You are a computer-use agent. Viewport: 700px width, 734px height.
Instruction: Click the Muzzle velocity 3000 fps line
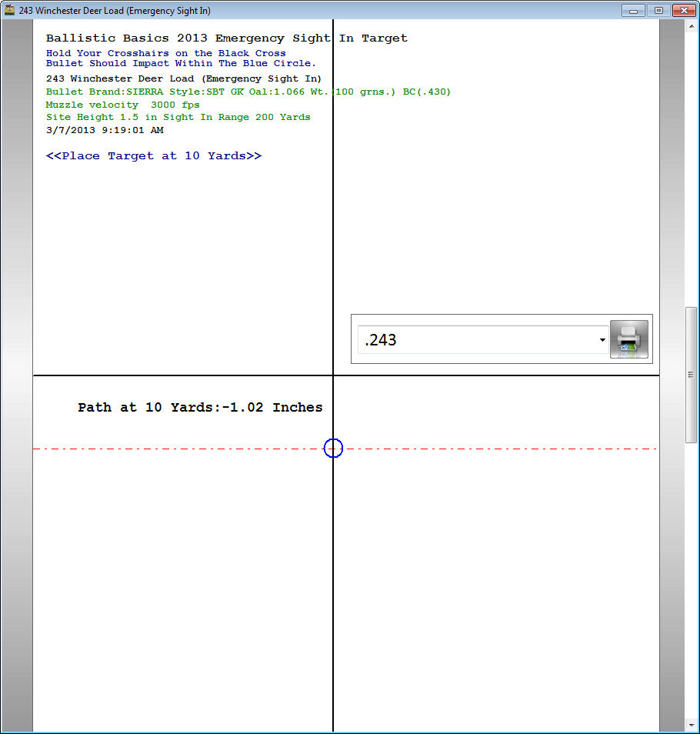[x=122, y=105]
